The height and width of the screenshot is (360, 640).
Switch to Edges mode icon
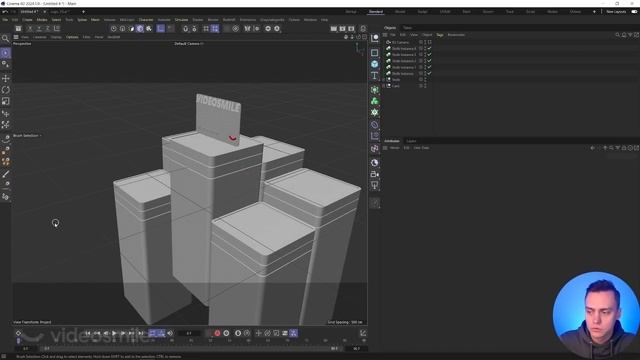tap(122, 29)
